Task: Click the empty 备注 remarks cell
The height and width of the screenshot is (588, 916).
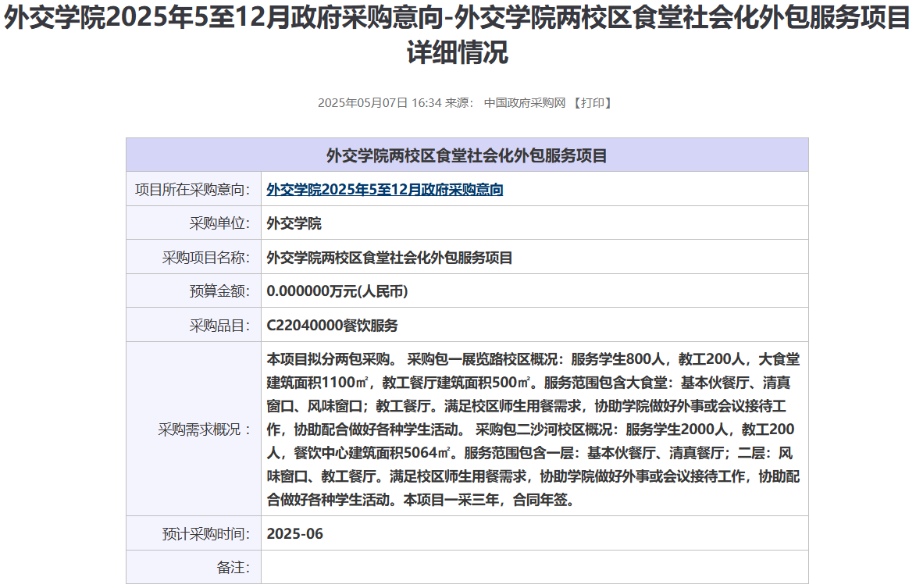Action: (533, 568)
